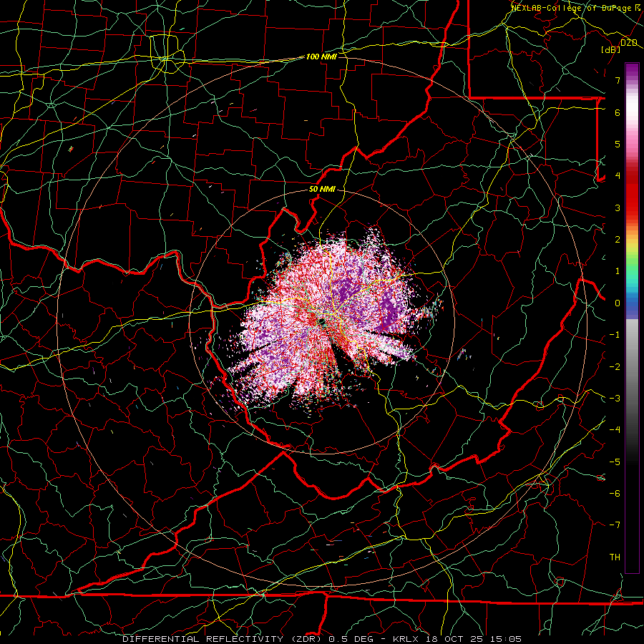Click the "NEXLAB-College of DuPage" header text
The image size is (644, 644).
572,7
